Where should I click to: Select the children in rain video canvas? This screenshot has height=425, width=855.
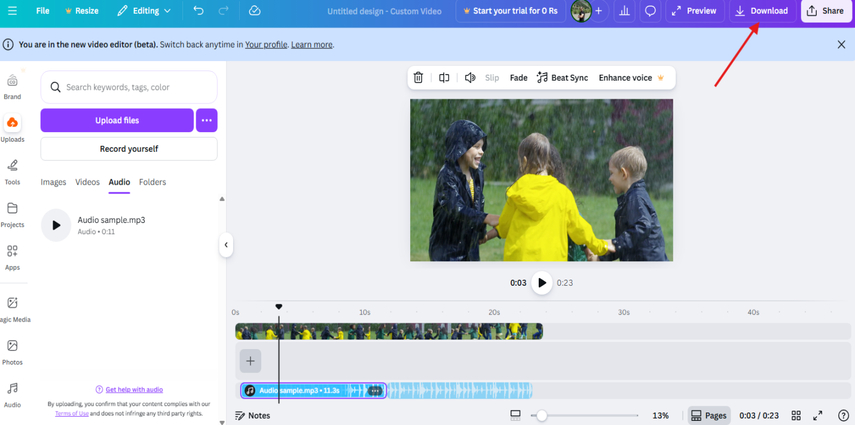point(541,180)
